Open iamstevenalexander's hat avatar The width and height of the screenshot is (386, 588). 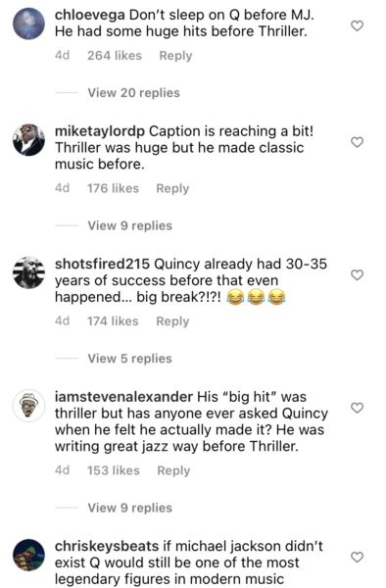tap(28, 406)
